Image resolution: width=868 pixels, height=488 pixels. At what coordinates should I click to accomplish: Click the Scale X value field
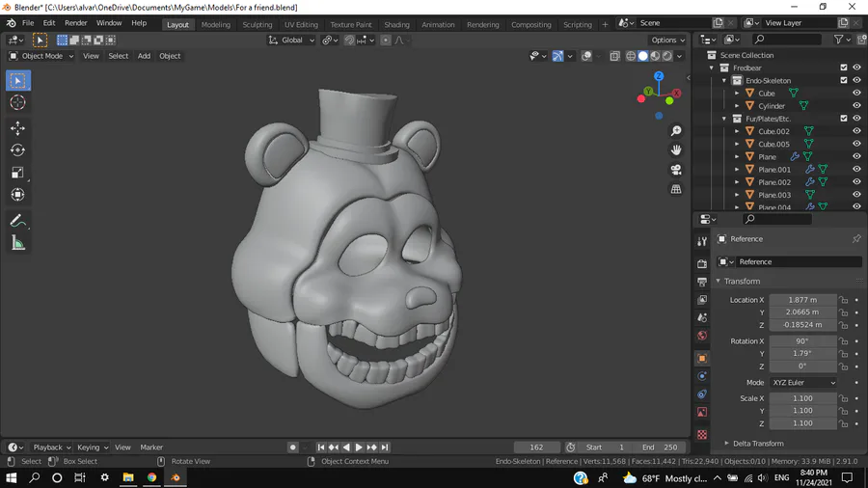point(802,397)
